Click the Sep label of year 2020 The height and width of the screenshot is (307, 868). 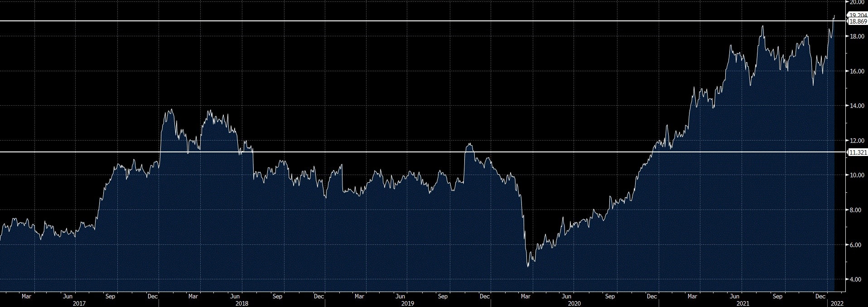(610, 297)
